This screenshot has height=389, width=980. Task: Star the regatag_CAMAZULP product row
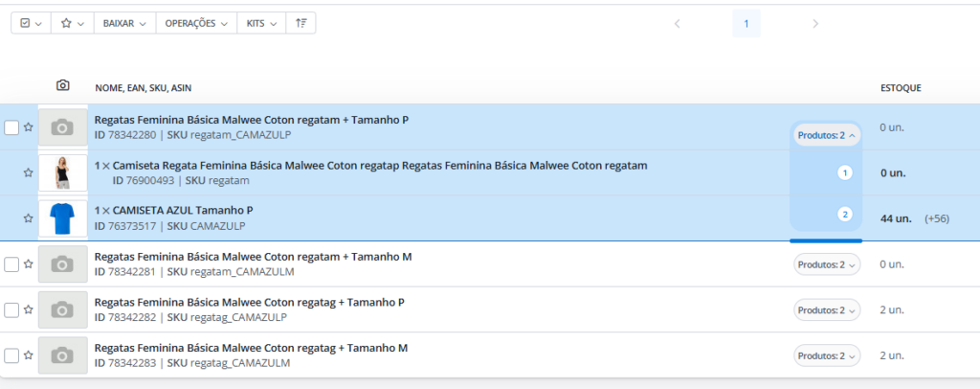(x=29, y=310)
